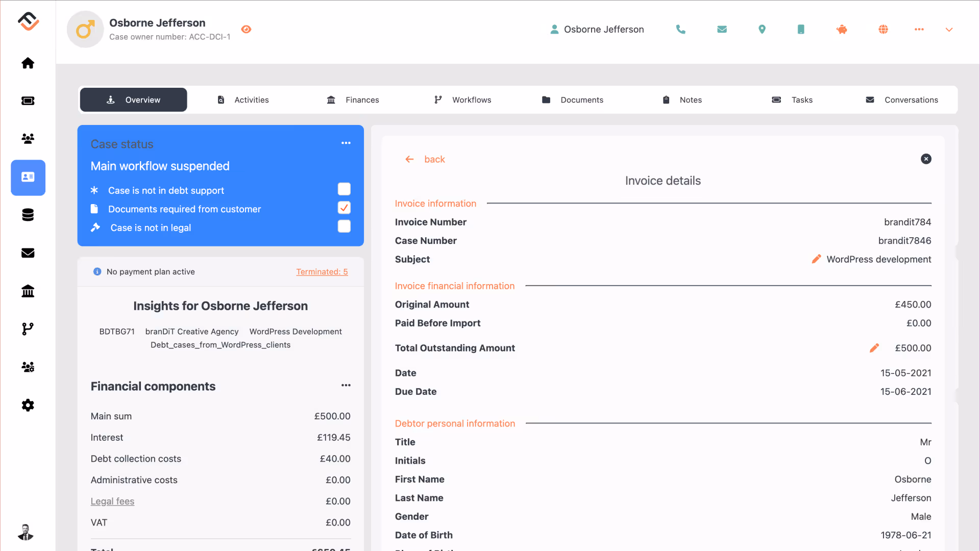Toggle the eye visibility icon beside Osborne Jefferson

click(x=246, y=30)
